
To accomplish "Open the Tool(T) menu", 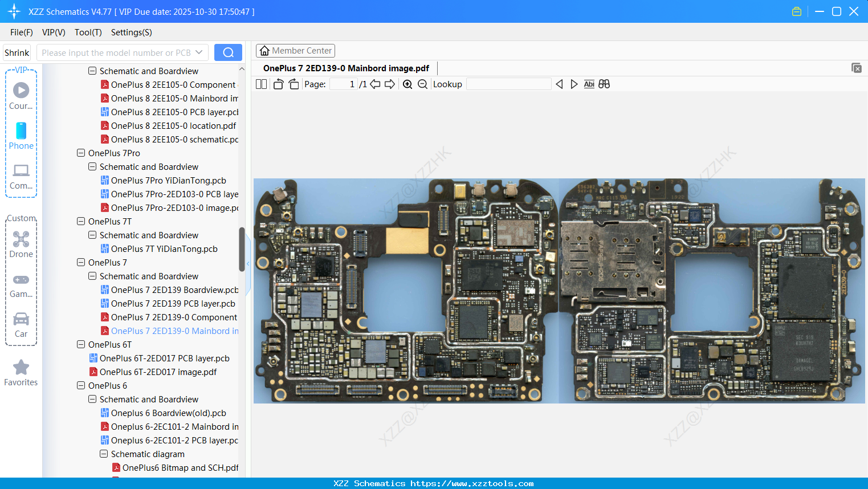I will [x=88, y=32].
